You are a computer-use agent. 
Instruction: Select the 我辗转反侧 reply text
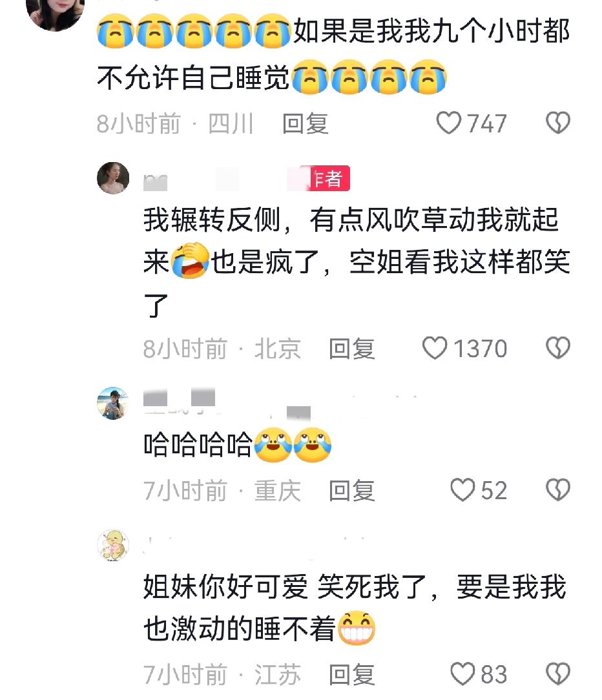point(357,262)
